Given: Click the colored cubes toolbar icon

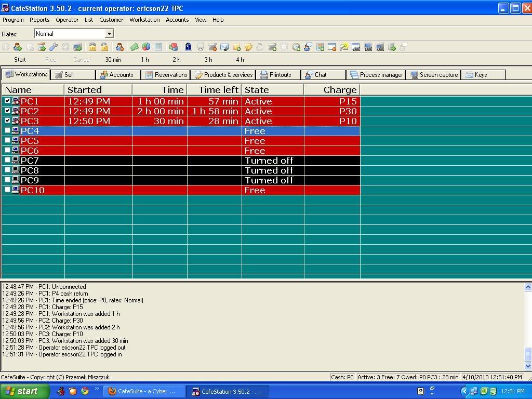Looking at the screenshot, I should (174, 47).
